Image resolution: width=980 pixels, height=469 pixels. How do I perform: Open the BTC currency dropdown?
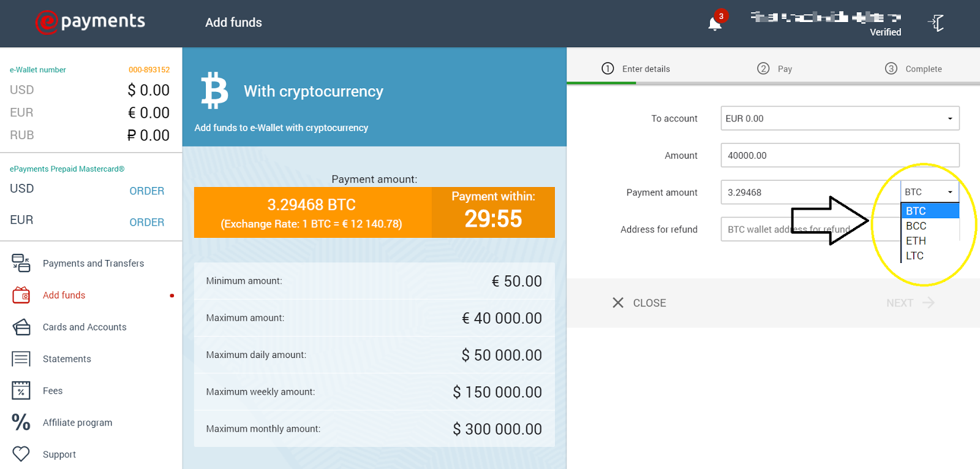click(929, 192)
